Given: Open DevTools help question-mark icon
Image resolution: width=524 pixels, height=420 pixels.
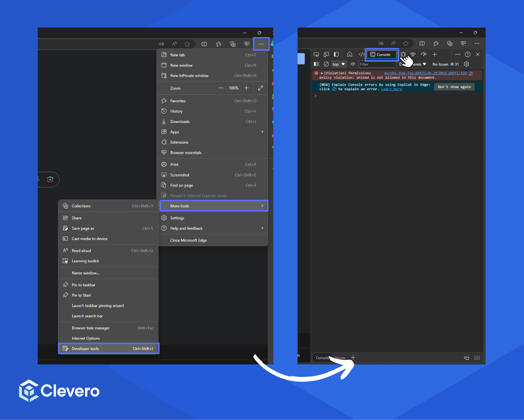Looking at the screenshot, I should coord(468,54).
